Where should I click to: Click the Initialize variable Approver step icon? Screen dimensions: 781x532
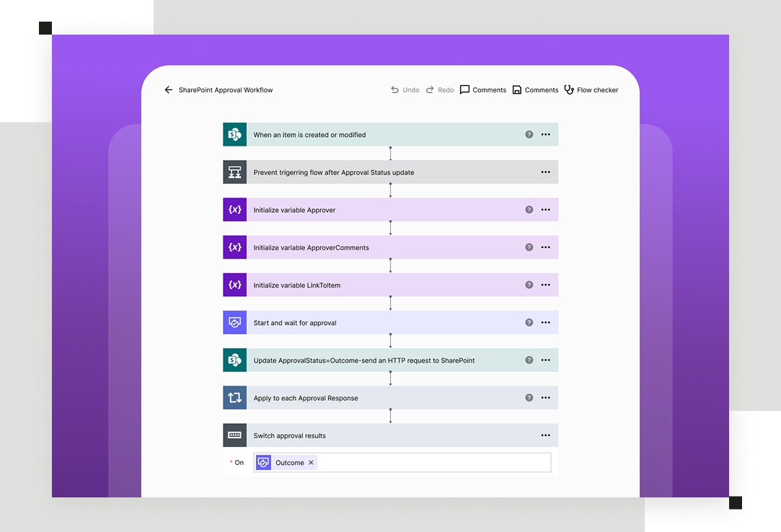pos(234,210)
